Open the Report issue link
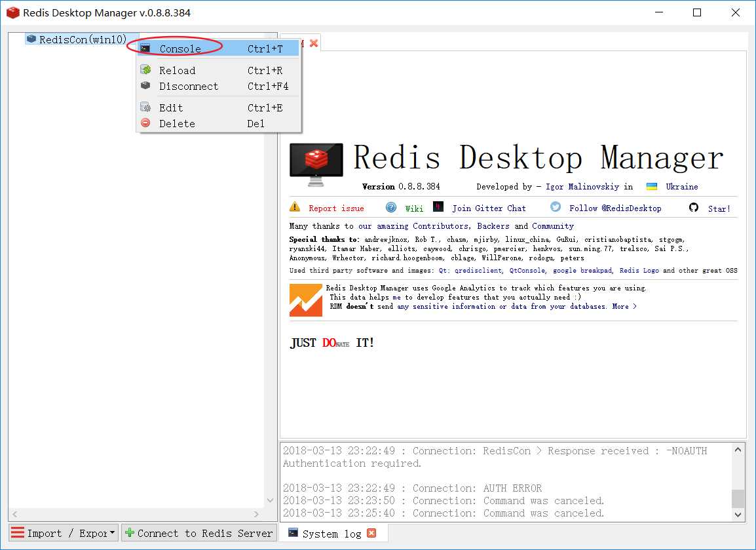Image resolution: width=756 pixels, height=550 pixels. coord(336,208)
